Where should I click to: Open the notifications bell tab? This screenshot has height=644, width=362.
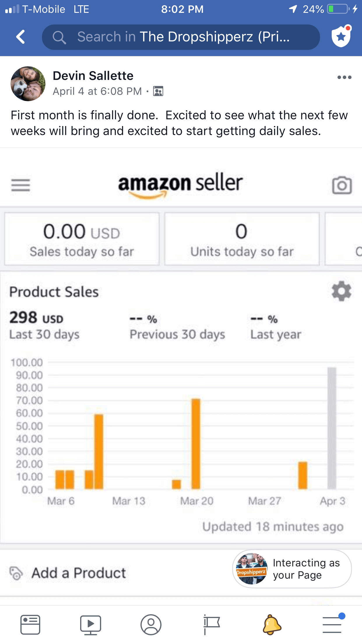tap(272, 625)
